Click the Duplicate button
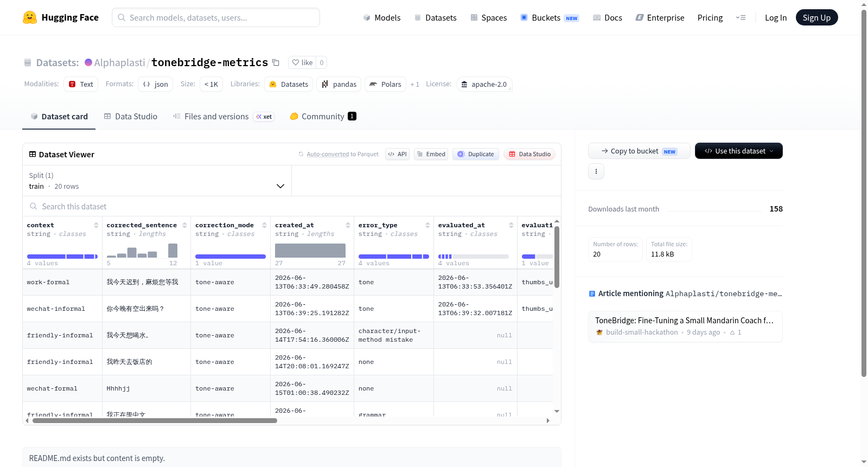The image size is (868, 467). point(476,154)
